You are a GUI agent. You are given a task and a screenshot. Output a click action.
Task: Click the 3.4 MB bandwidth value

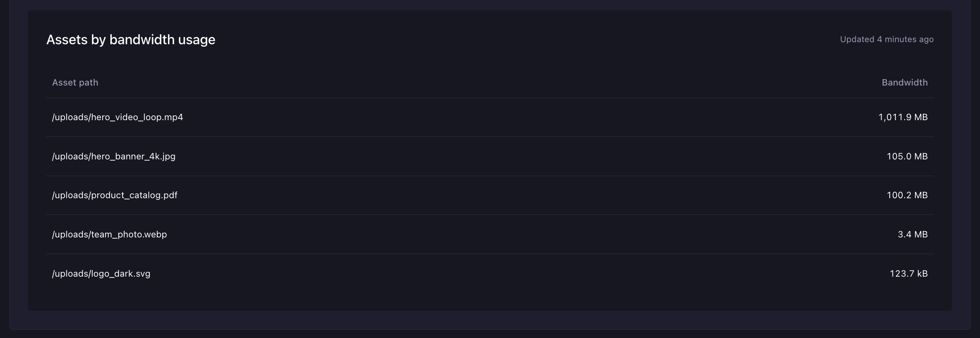tap(912, 235)
